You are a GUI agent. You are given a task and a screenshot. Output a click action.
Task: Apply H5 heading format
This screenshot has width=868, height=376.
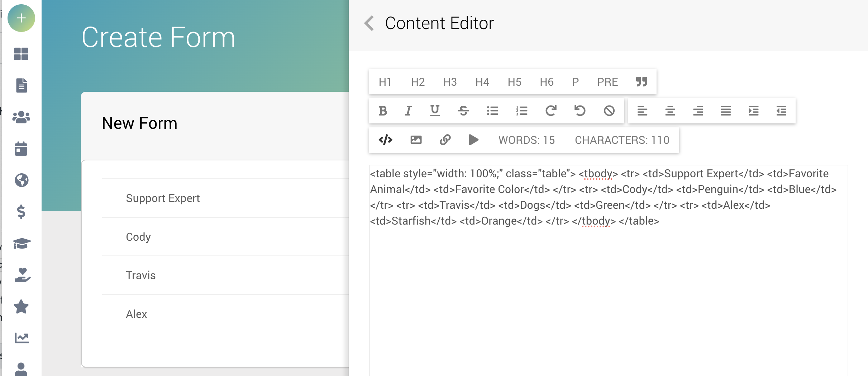click(514, 82)
